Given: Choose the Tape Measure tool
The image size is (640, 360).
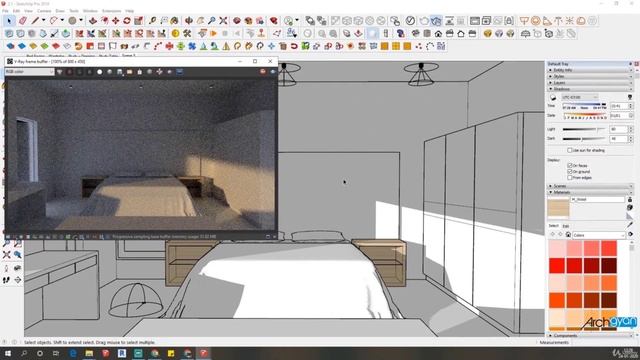Looking at the screenshot, I should coord(153,20).
